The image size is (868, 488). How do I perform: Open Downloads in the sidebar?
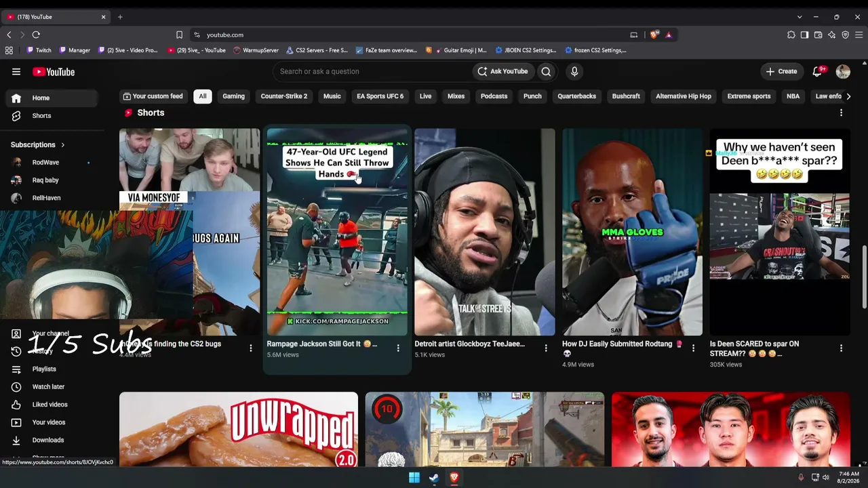[x=47, y=440]
